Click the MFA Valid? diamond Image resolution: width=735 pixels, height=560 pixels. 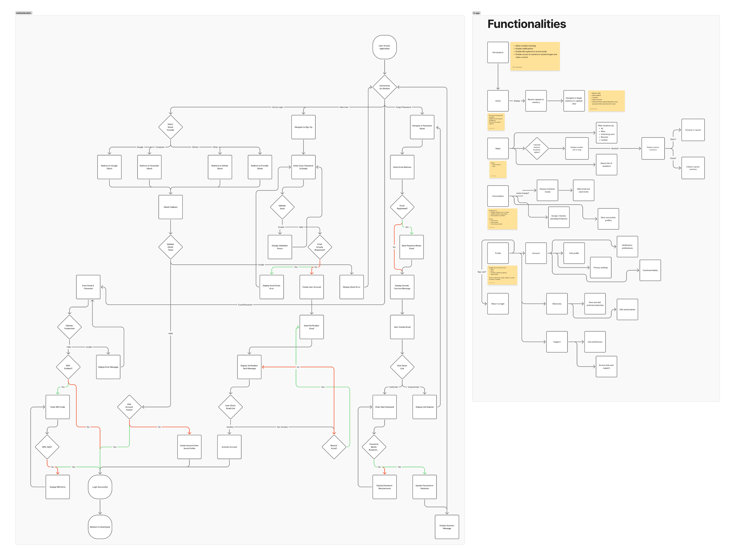(x=47, y=447)
